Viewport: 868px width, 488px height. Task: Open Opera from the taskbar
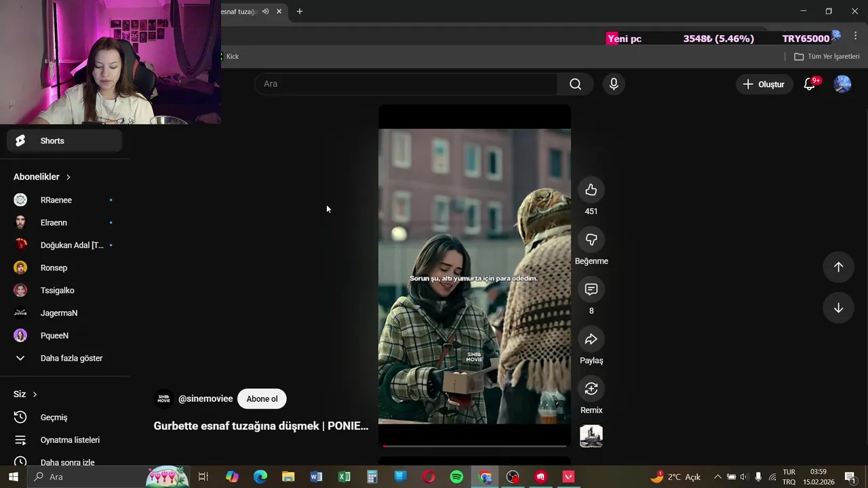429,477
